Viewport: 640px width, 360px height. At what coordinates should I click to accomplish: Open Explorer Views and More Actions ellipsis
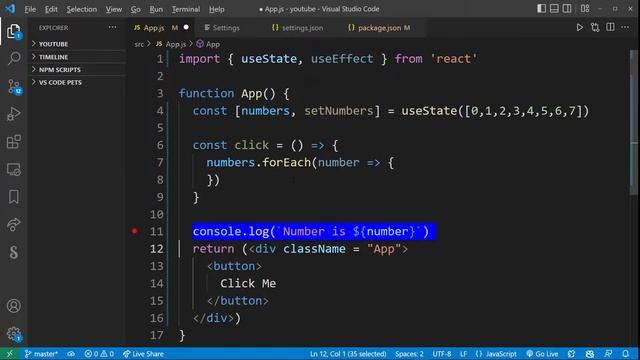[x=112, y=27]
